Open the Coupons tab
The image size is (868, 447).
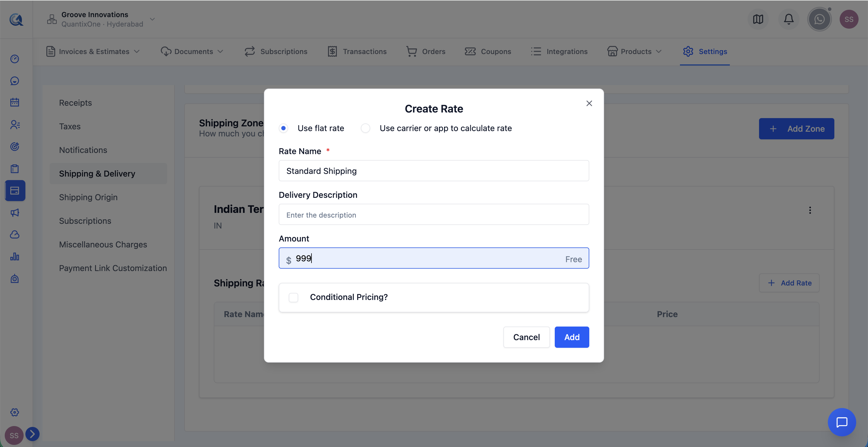pos(488,52)
